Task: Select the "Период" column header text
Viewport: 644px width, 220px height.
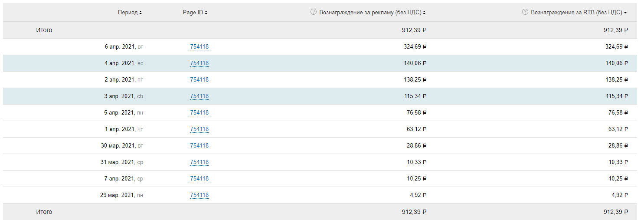Action: click(128, 13)
